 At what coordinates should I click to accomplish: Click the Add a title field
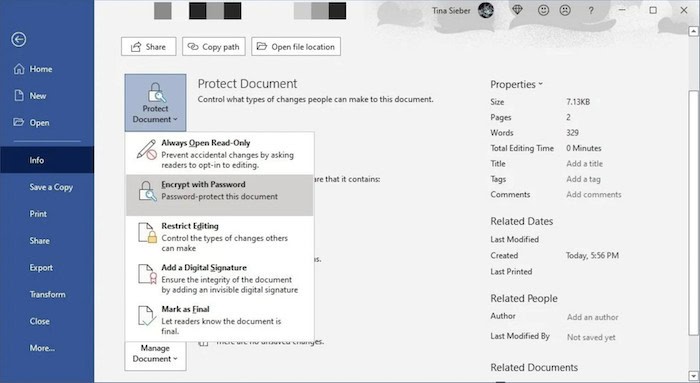pos(584,163)
